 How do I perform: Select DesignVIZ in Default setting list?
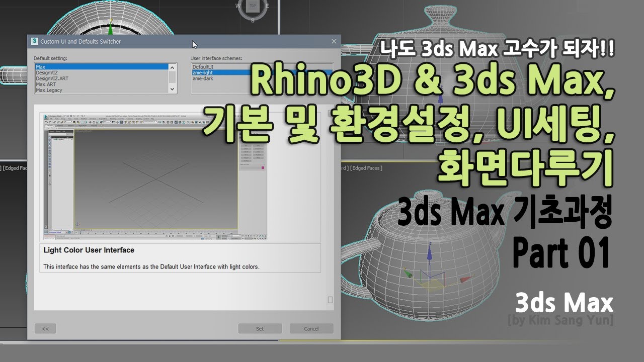pyautogui.click(x=101, y=72)
